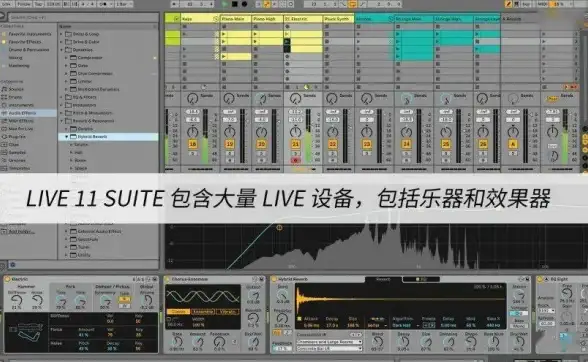This screenshot has height=362, width=588.
Task: Switch to the EQ tab in Hybrid Reverb
Action: click(x=421, y=279)
